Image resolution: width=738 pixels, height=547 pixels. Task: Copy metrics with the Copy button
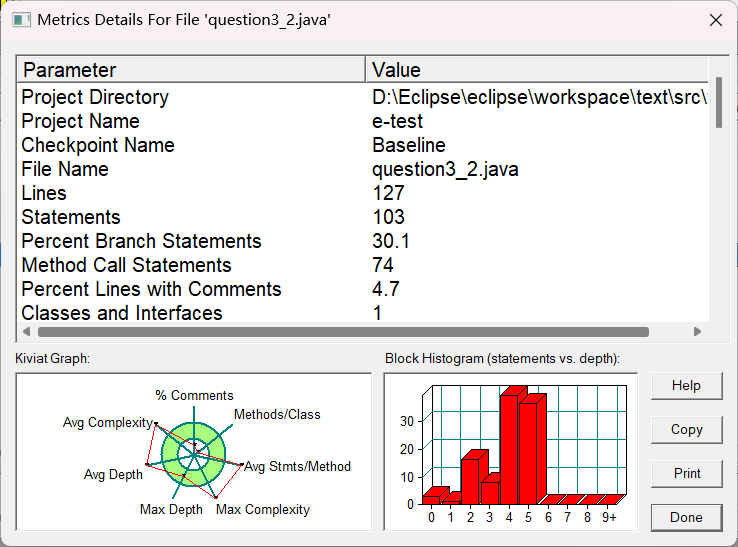tap(686, 430)
